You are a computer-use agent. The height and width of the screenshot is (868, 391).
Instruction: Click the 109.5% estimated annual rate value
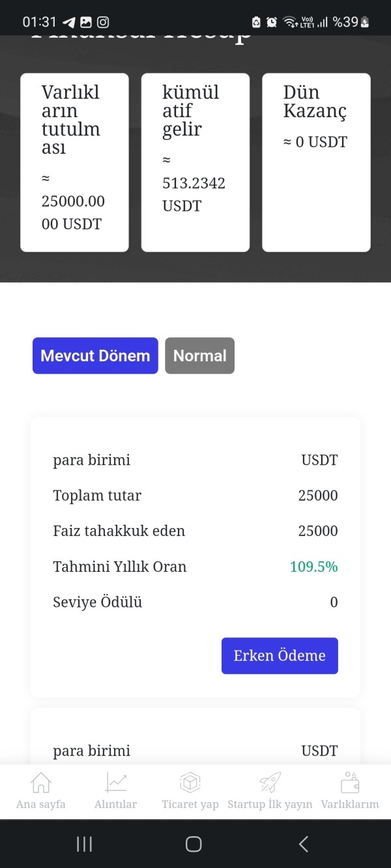tap(313, 567)
